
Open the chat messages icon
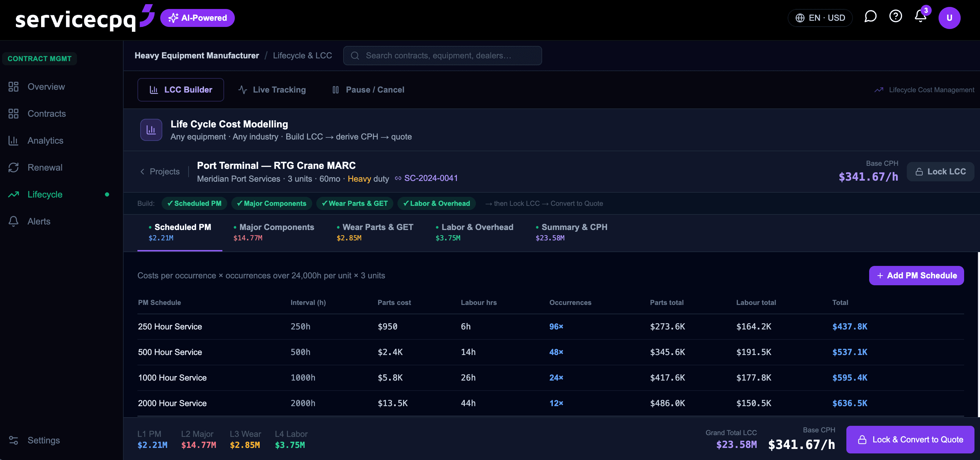870,17
